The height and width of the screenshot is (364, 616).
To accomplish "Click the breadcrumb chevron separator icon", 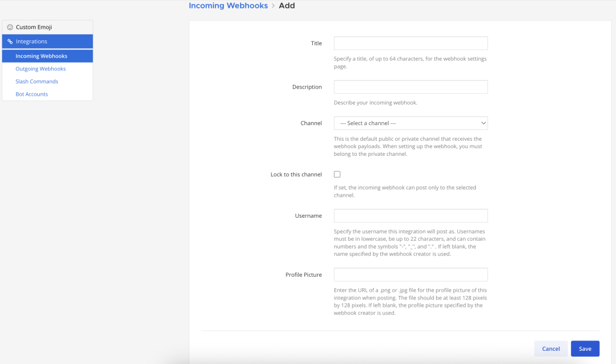I will pos(274,6).
